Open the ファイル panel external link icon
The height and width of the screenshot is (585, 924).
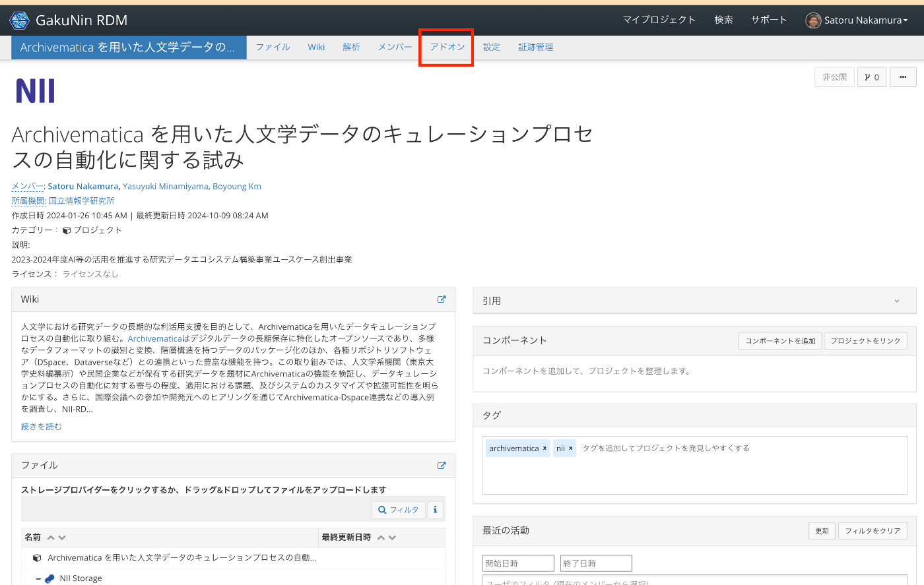point(442,466)
